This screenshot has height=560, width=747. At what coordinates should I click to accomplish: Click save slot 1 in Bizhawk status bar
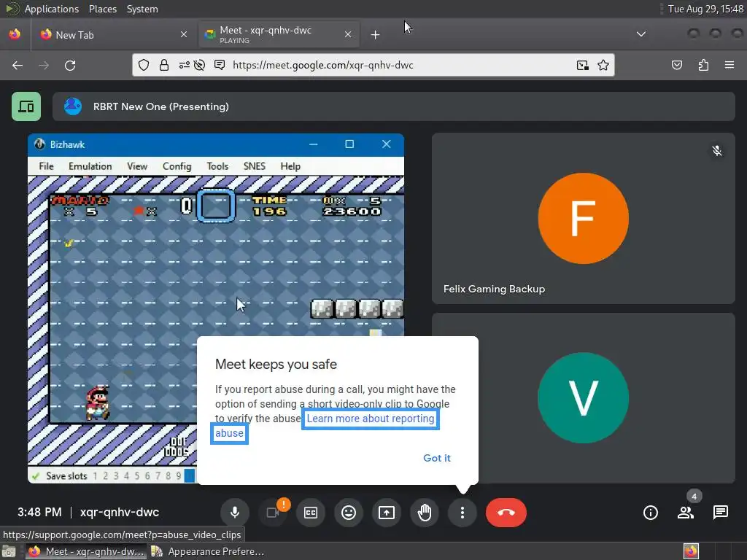click(x=96, y=475)
